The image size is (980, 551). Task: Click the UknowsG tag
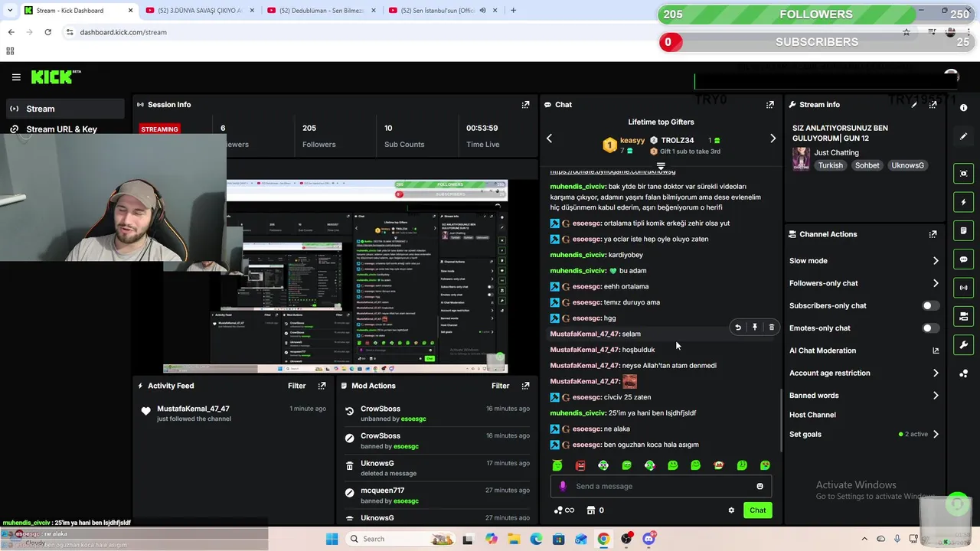[907, 165]
